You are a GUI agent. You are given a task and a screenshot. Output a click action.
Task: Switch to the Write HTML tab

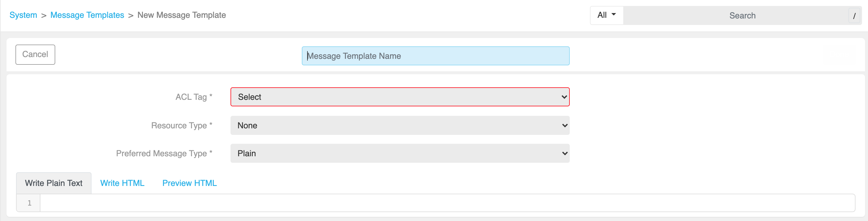122,183
